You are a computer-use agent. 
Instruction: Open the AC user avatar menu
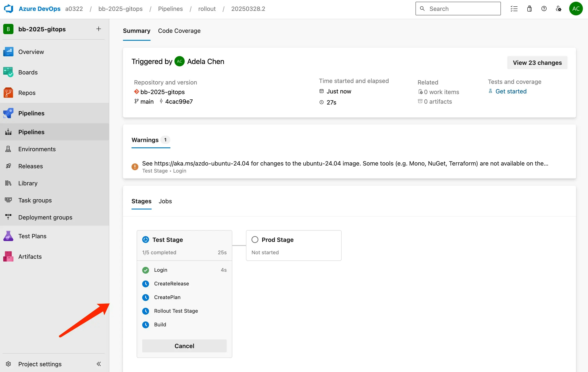point(576,9)
